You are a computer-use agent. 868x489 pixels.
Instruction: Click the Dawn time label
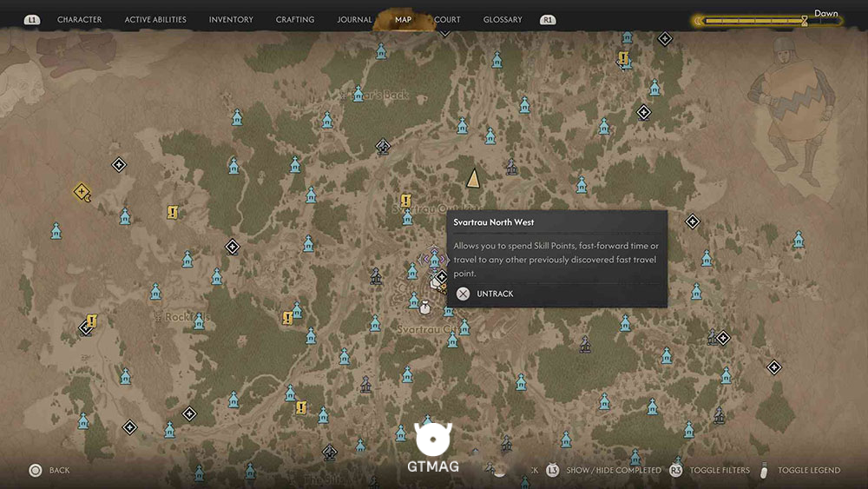[826, 13]
